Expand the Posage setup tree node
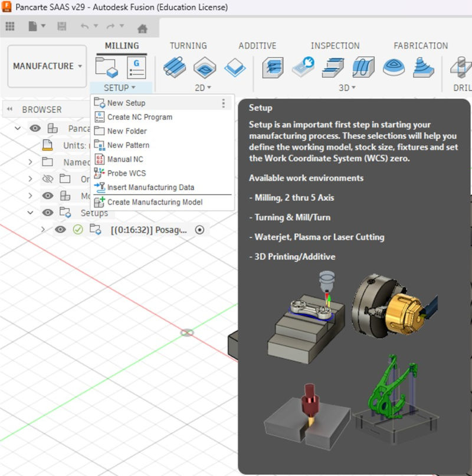 43,230
